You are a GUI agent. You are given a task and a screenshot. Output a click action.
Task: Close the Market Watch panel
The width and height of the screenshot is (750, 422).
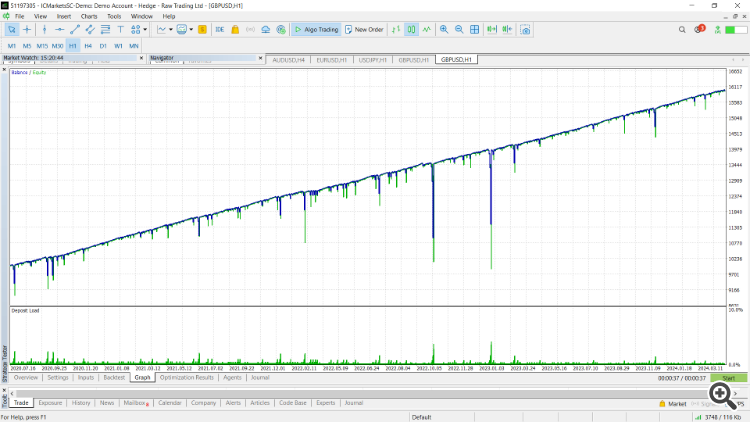pos(141,58)
